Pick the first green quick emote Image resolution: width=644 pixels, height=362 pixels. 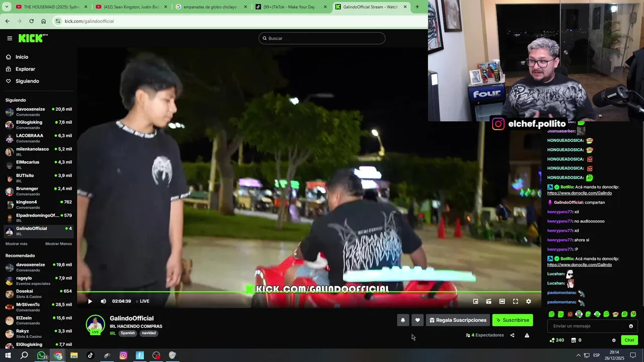click(x=552, y=314)
